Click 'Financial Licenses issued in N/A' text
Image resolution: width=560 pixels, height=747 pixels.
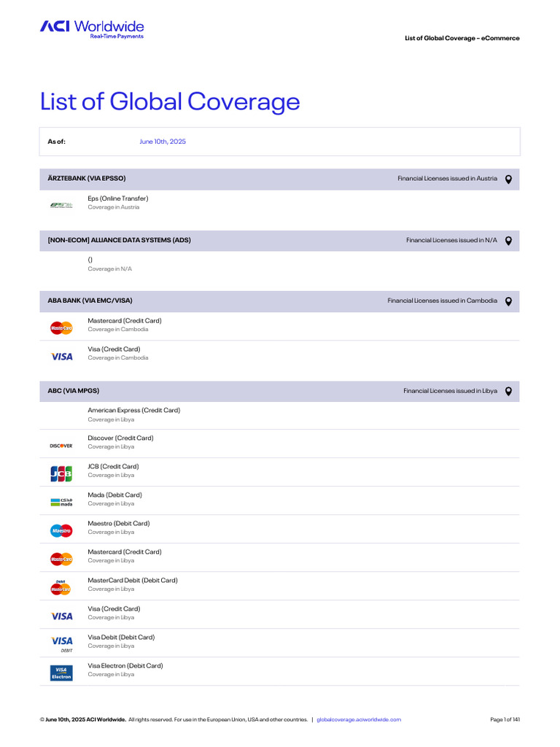tap(451, 240)
